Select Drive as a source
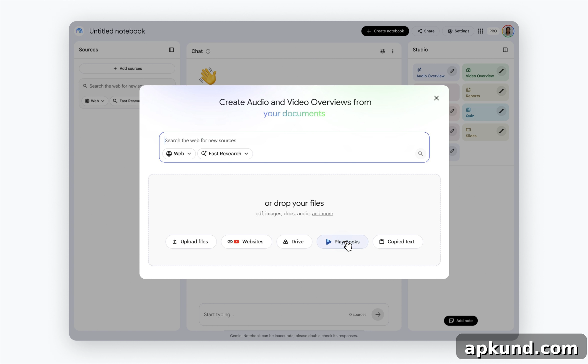This screenshot has height=364, width=588. [294, 241]
